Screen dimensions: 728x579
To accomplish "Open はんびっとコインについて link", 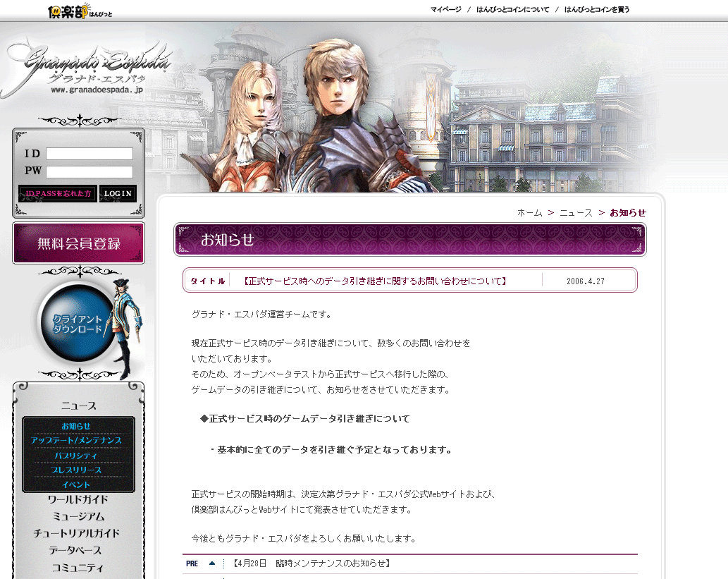I will coord(512,10).
